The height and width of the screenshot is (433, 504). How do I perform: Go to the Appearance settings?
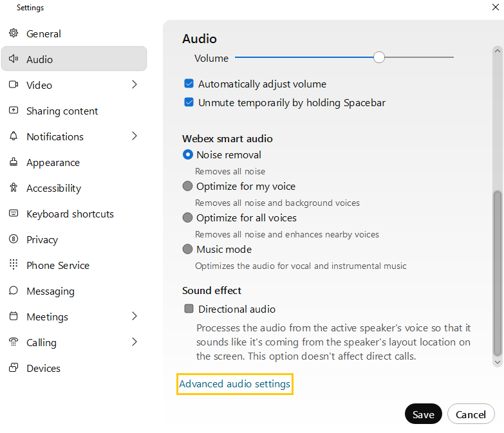tap(53, 162)
